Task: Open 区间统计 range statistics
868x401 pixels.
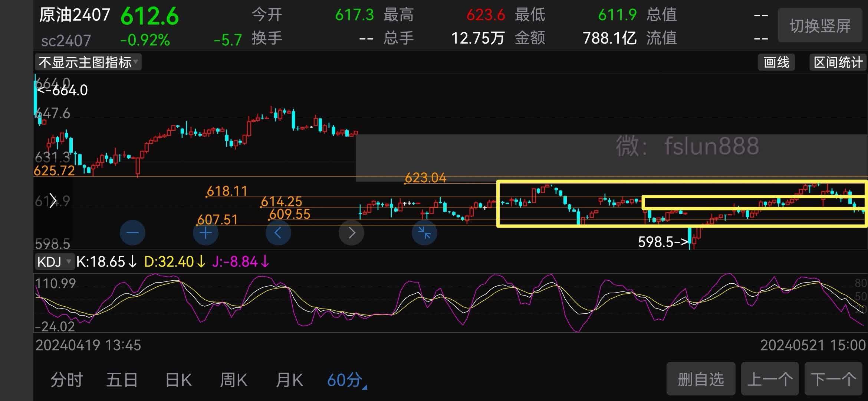Action: click(x=838, y=62)
